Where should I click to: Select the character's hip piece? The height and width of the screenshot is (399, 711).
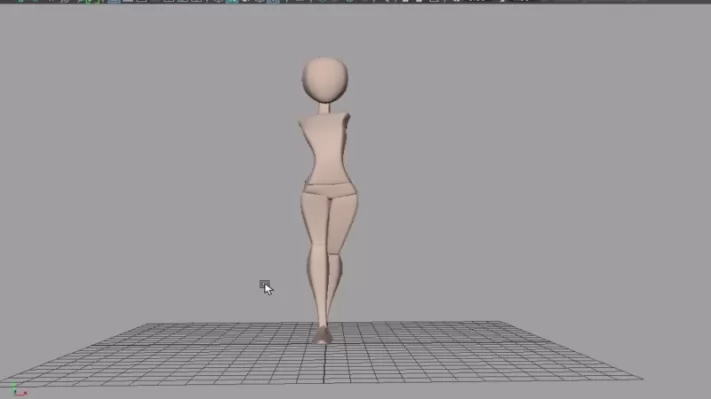pos(330,190)
